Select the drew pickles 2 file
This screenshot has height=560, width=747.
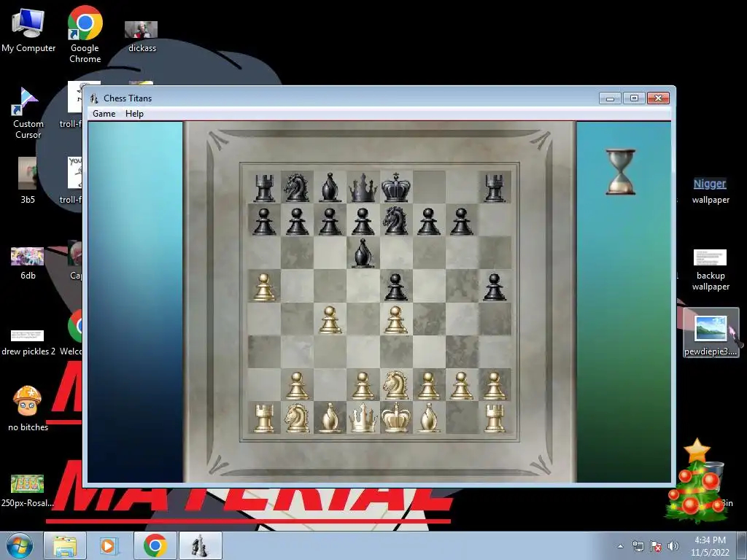click(28, 343)
